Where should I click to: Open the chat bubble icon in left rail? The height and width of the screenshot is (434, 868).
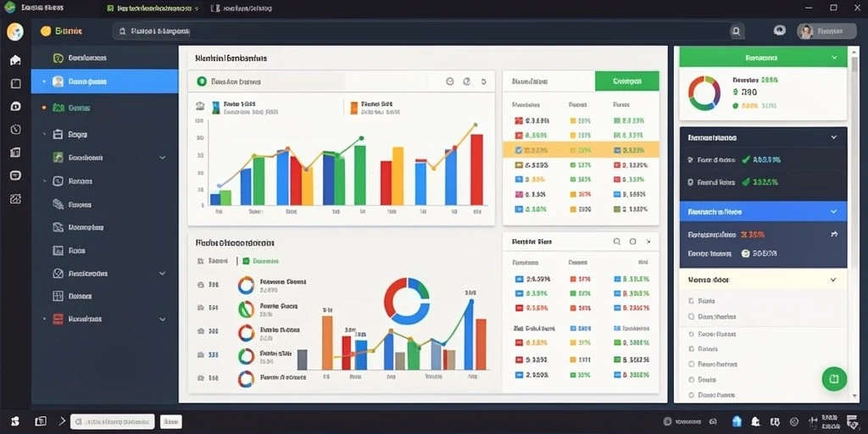15,106
